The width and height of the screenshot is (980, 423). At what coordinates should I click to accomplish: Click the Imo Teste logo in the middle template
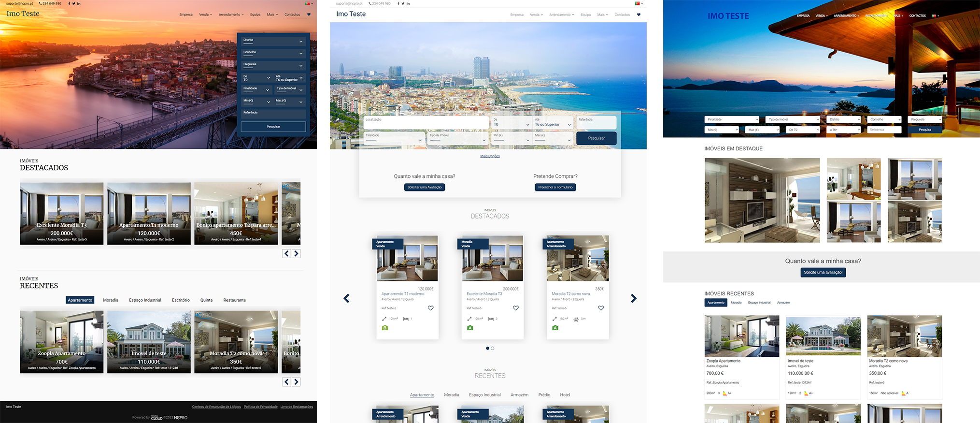(x=351, y=14)
